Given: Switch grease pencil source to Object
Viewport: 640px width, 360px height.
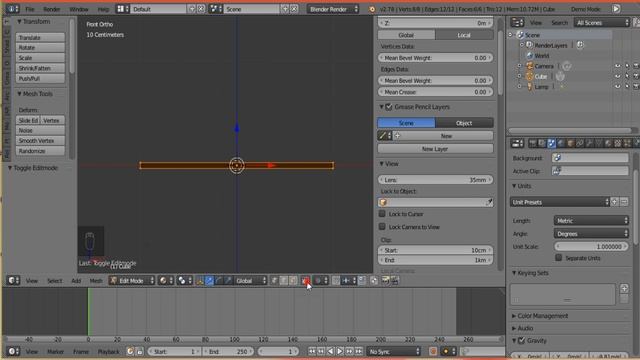Looking at the screenshot, I should [464, 123].
